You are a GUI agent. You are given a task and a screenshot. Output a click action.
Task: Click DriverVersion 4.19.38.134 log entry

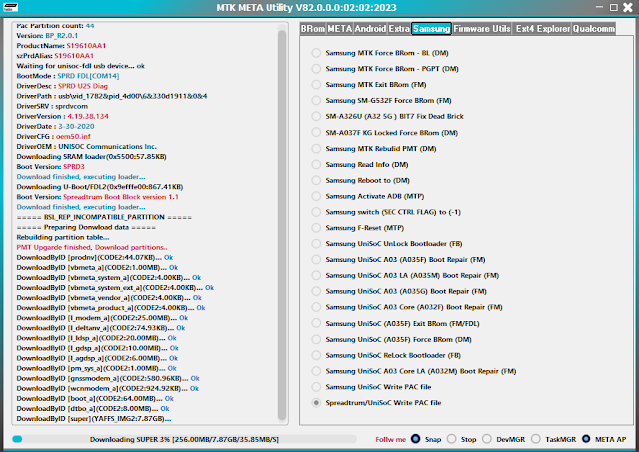(62, 117)
